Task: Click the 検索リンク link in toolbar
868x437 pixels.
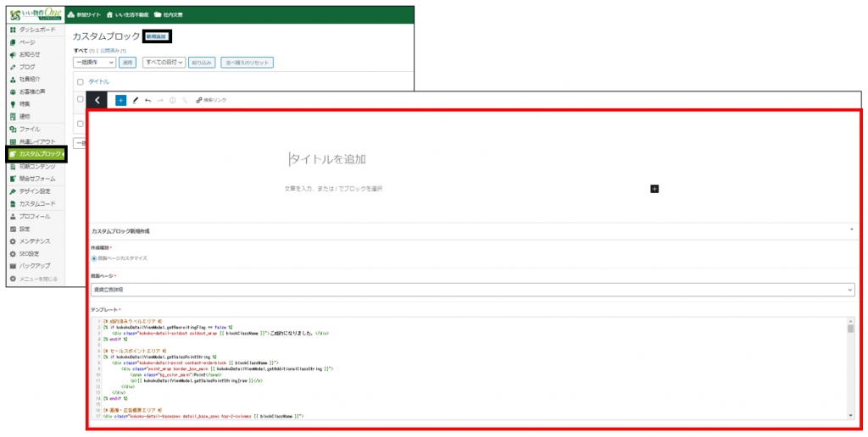Action: (x=211, y=100)
